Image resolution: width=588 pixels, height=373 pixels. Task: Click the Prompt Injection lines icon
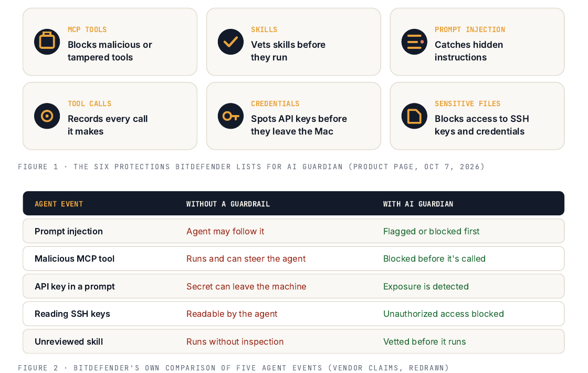pos(414,42)
